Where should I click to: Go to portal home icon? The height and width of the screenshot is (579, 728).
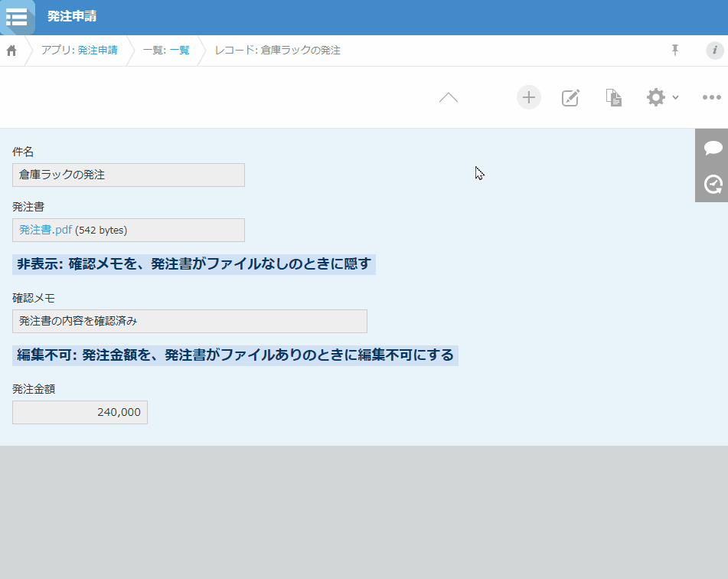(11, 51)
